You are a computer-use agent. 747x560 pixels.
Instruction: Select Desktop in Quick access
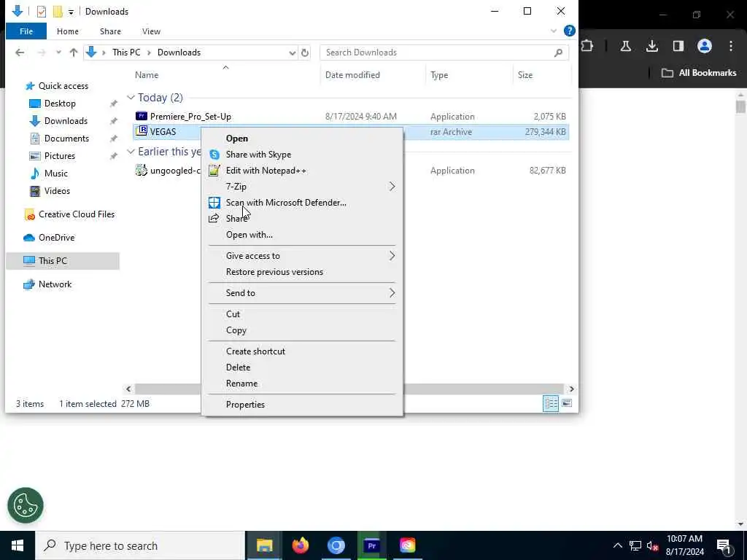point(60,104)
